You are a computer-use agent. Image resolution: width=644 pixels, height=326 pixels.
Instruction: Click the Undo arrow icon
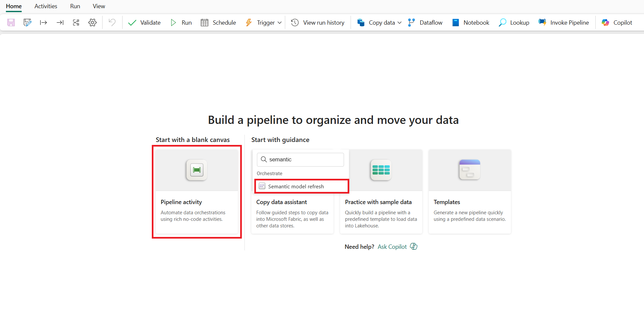pyautogui.click(x=112, y=22)
